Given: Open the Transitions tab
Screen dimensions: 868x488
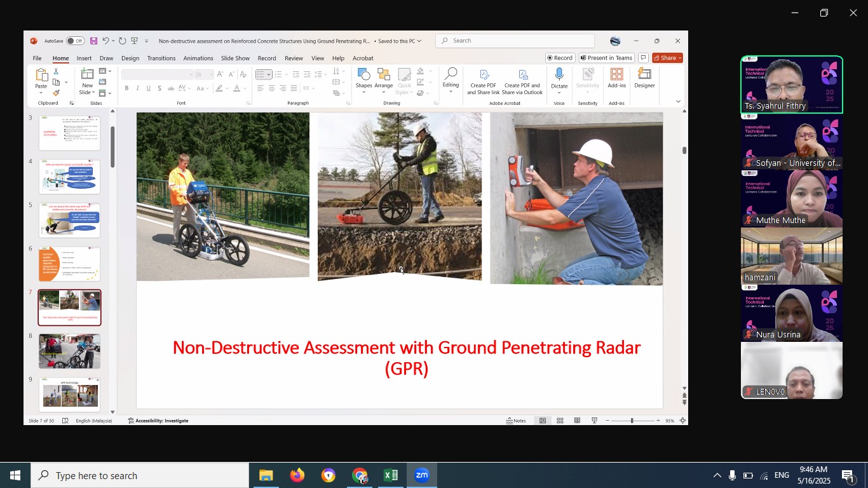Looking at the screenshot, I should click(x=161, y=58).
